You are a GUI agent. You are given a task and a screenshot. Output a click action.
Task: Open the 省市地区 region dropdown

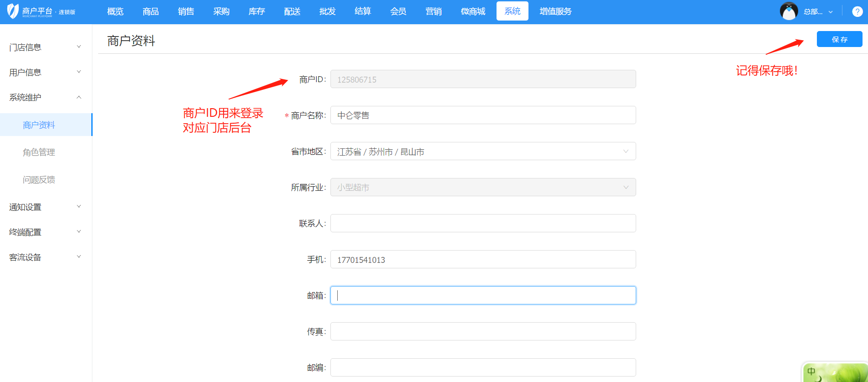[483, 152]
